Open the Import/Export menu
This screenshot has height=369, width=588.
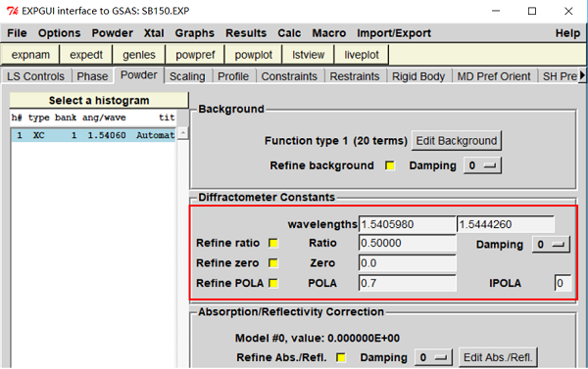tap(394, 33)
